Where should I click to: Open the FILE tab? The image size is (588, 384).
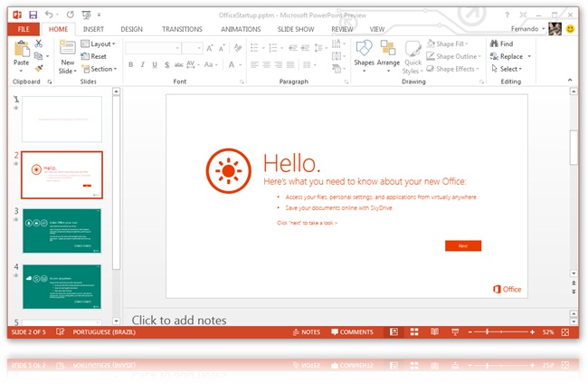24,29
